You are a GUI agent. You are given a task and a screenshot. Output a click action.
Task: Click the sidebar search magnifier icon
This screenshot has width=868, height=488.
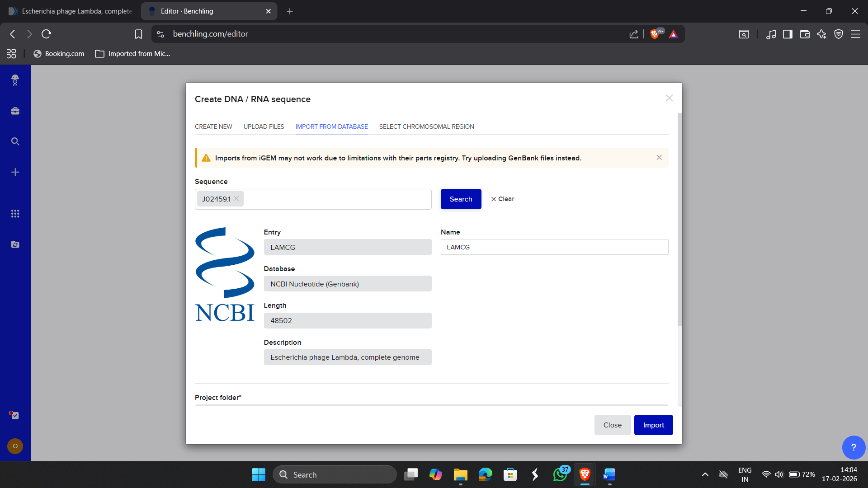point(15,141)
